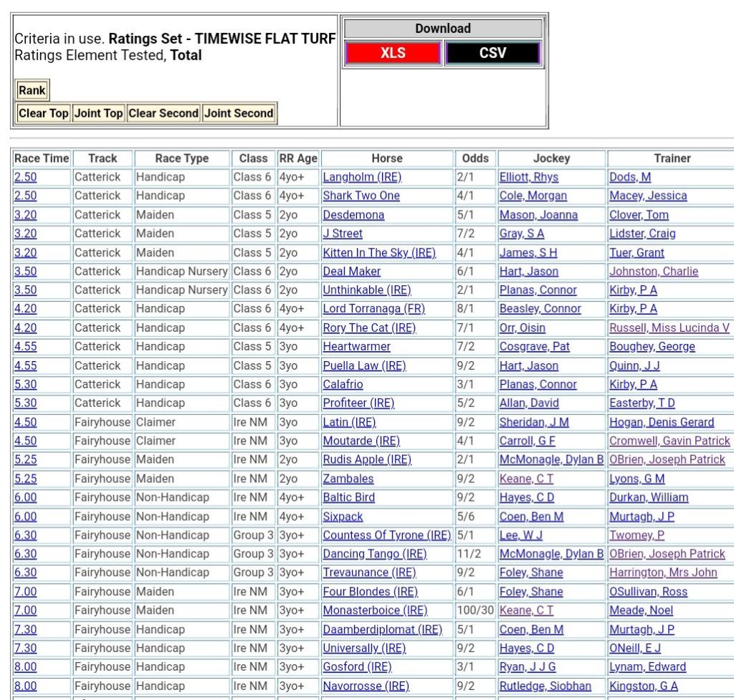Open horse Sixpack link
The image size is (734, 700).
343,517
